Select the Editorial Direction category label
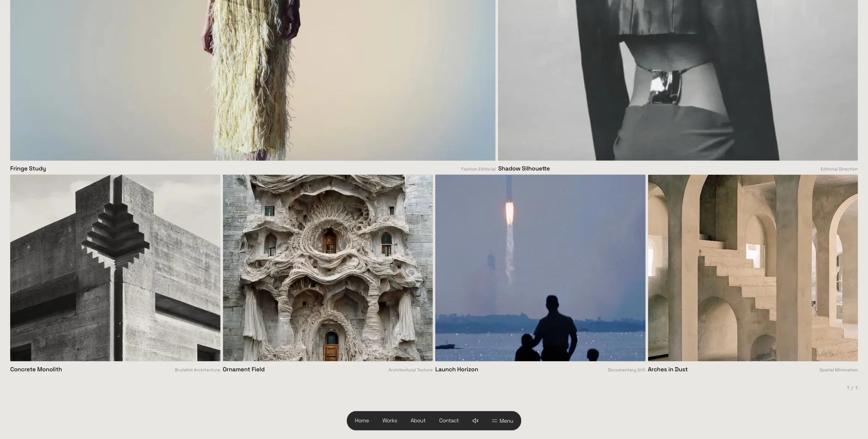Viewport: 868px width, 439px height. (839, 169)
